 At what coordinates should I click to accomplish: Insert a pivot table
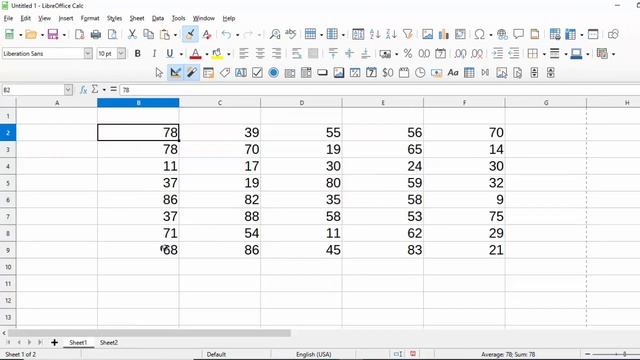(460, 34)
